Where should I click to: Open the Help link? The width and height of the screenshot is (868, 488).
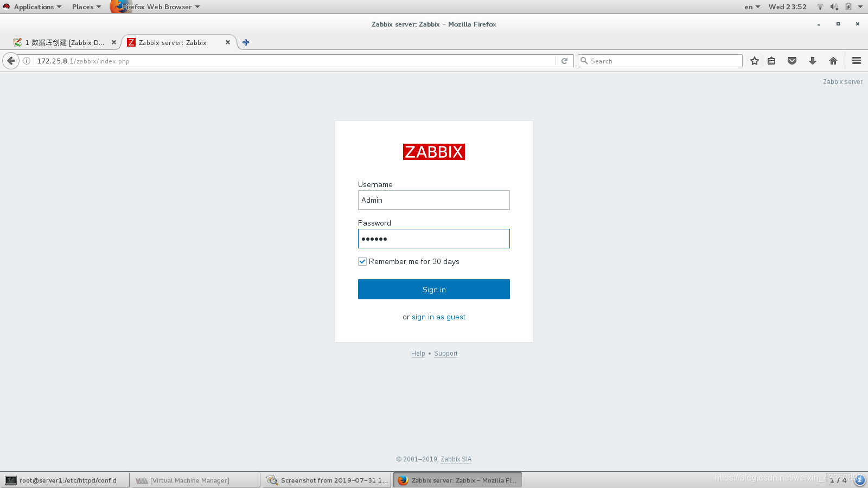pos(418,354)
